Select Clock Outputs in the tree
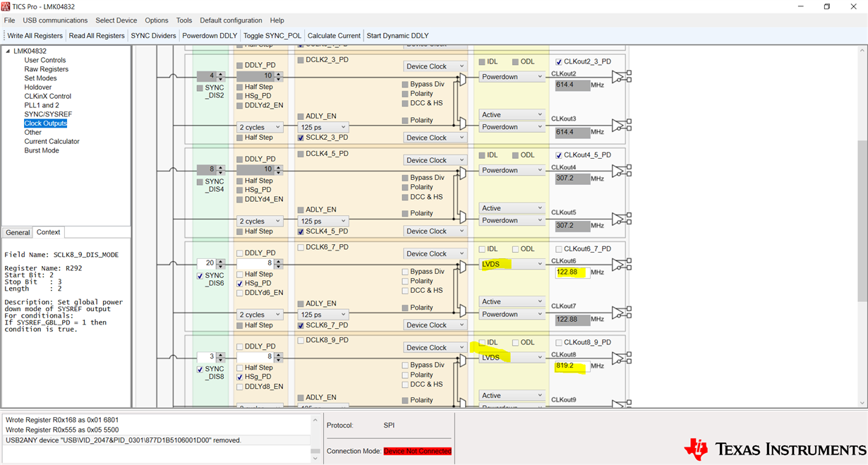 46,123
